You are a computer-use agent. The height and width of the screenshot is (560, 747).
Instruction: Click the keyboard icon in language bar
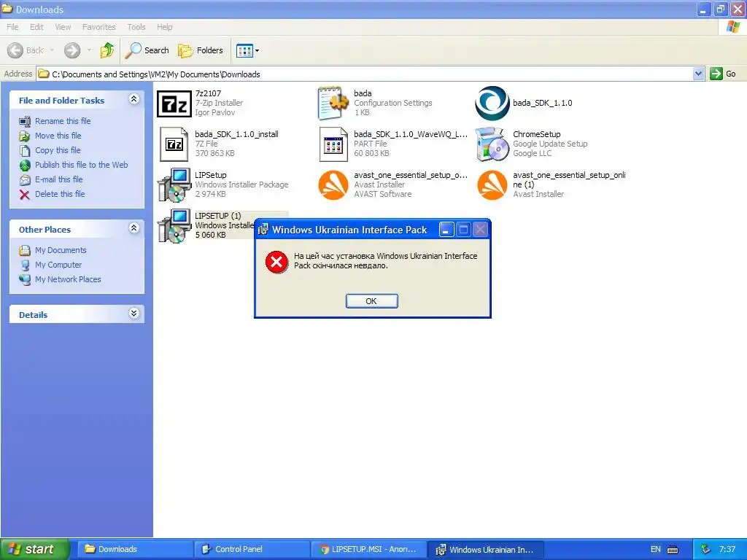coord(673,550)
